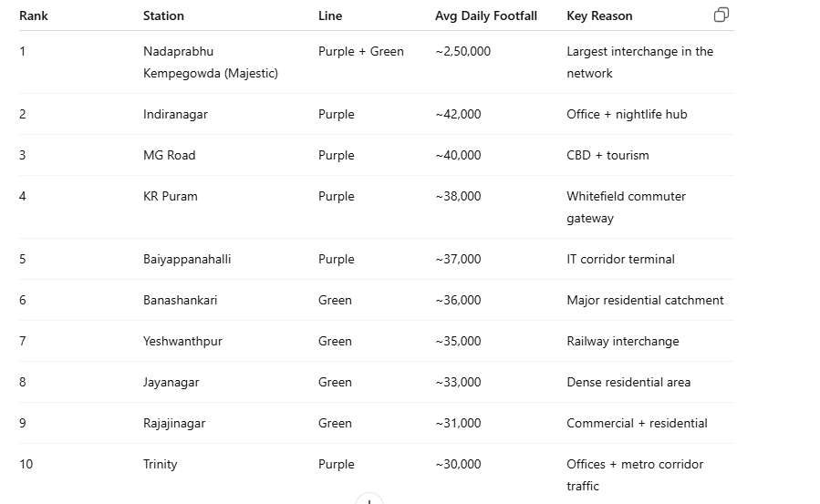Viewport: 820px width, 504px height.
Task: Click the Railway interchange reason text
Action: click(x=623, y=341)
